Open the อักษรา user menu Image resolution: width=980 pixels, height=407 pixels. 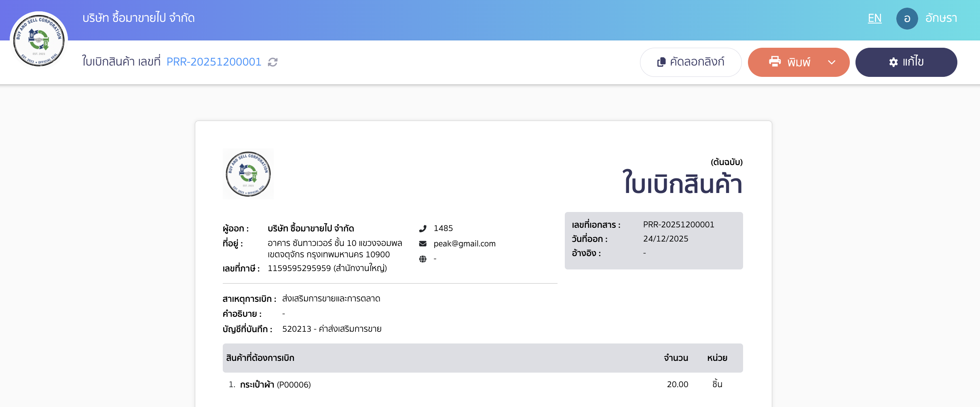(941, 18)
